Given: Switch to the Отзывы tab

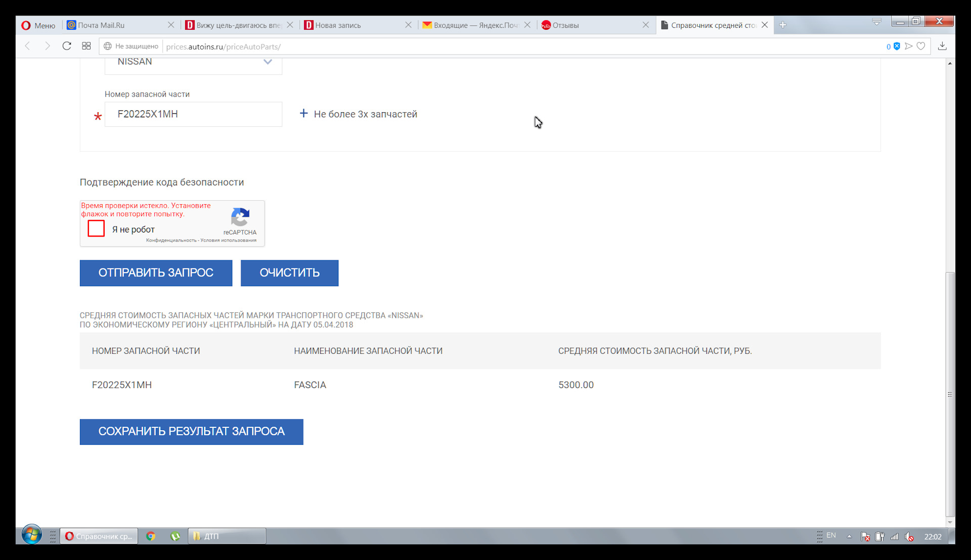Looking at the screenshot, I should [595, 25].
